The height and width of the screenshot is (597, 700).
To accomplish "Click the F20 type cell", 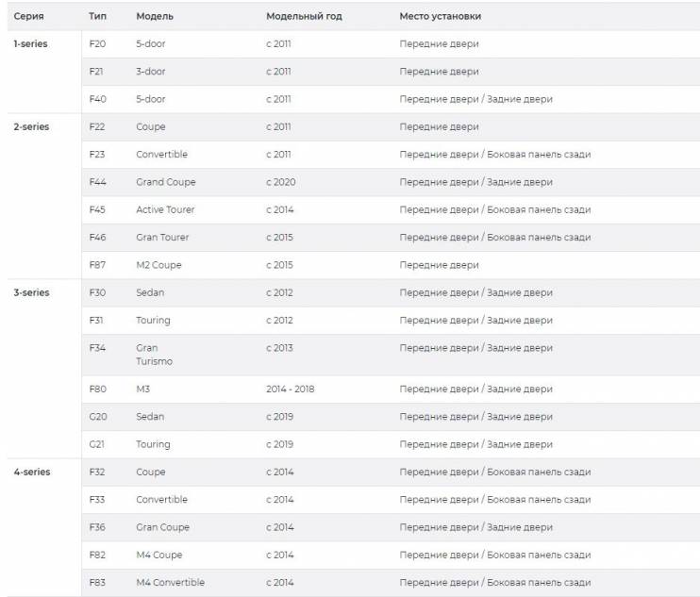I will 97,43.
